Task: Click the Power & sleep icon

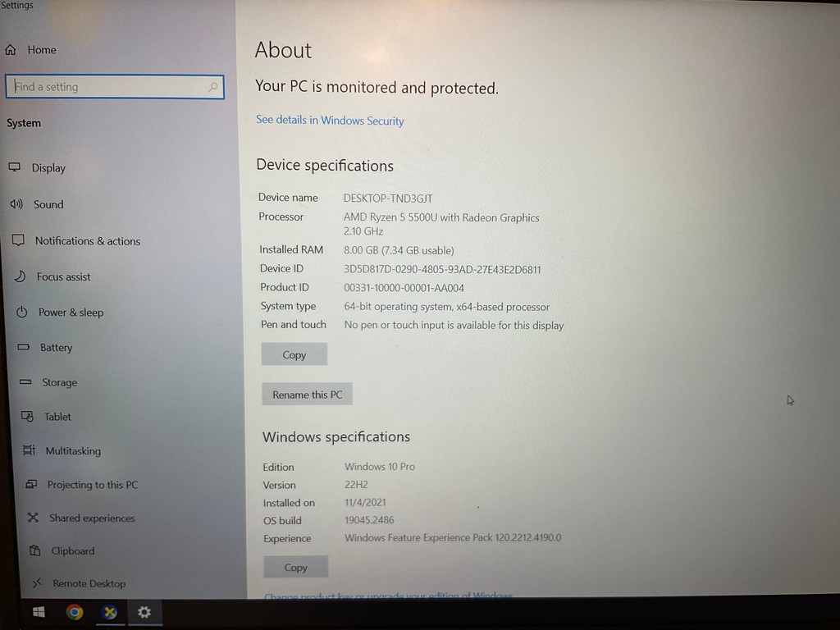Action: click(22, 312)
